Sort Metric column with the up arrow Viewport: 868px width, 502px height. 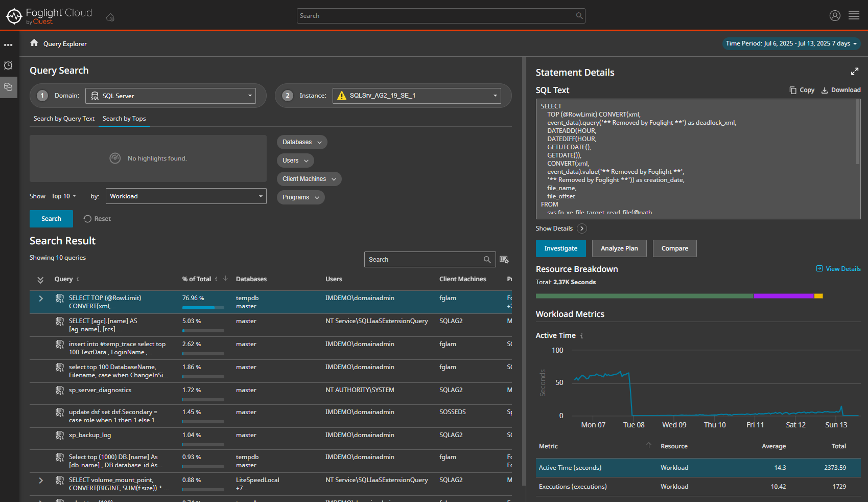[x=649, y=445]
